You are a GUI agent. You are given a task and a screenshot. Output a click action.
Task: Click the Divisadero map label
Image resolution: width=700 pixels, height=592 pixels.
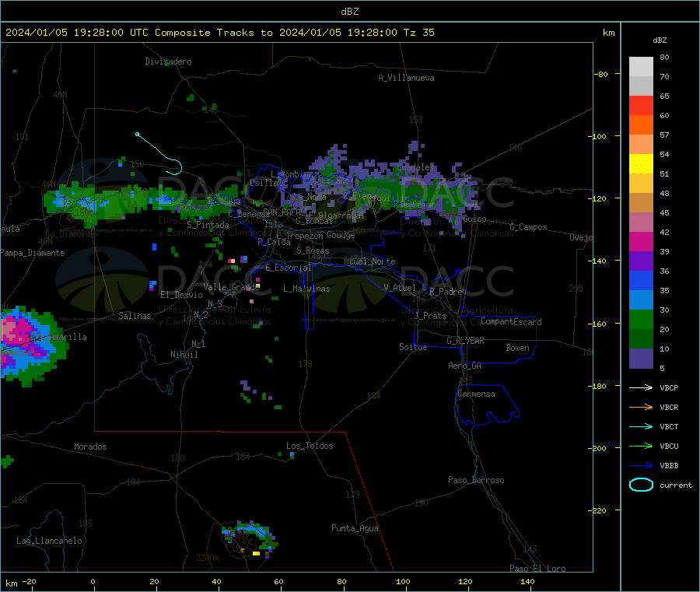(168, 61)
